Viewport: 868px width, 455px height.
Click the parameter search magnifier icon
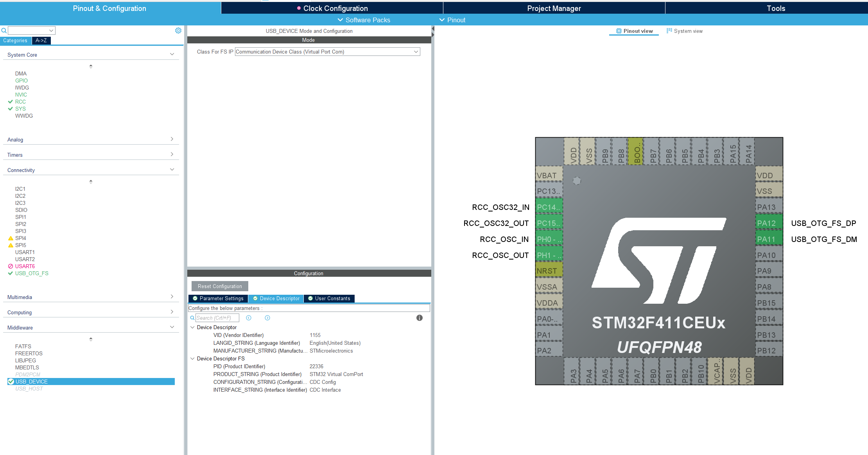tap(192, 318)
